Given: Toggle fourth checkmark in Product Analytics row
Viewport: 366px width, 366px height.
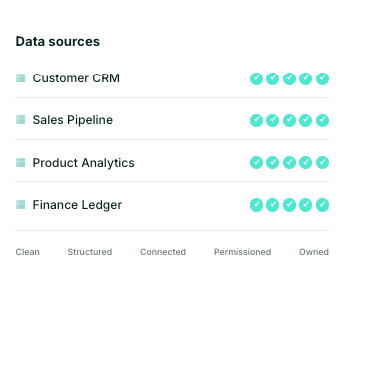Looking at the screenshot, I should point(306,162).
